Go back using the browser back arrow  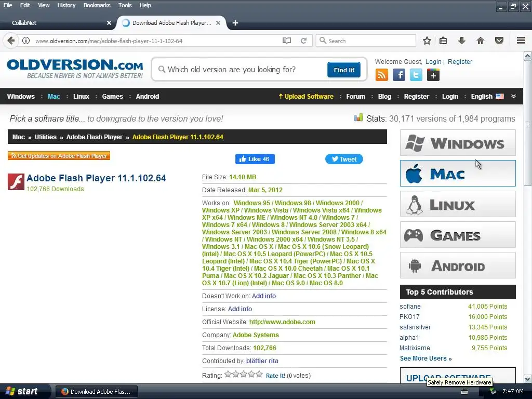point(10,41)
